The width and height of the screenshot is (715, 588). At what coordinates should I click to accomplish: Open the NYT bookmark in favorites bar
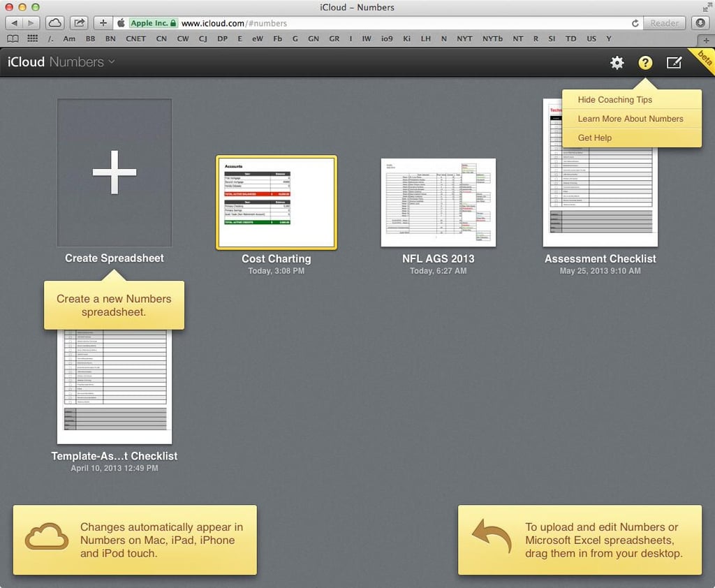(464, 39)
